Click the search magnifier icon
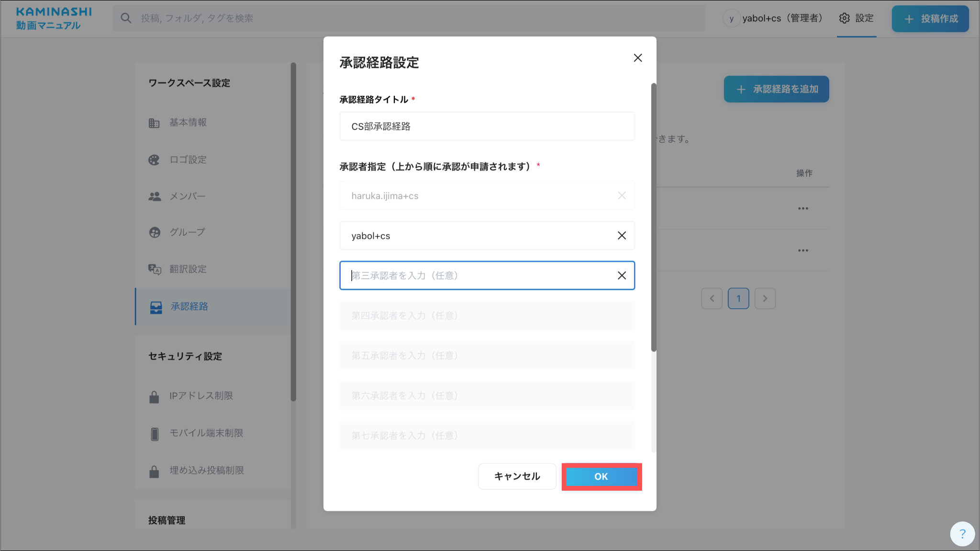 pyautogui.click(x=126, y=18)
